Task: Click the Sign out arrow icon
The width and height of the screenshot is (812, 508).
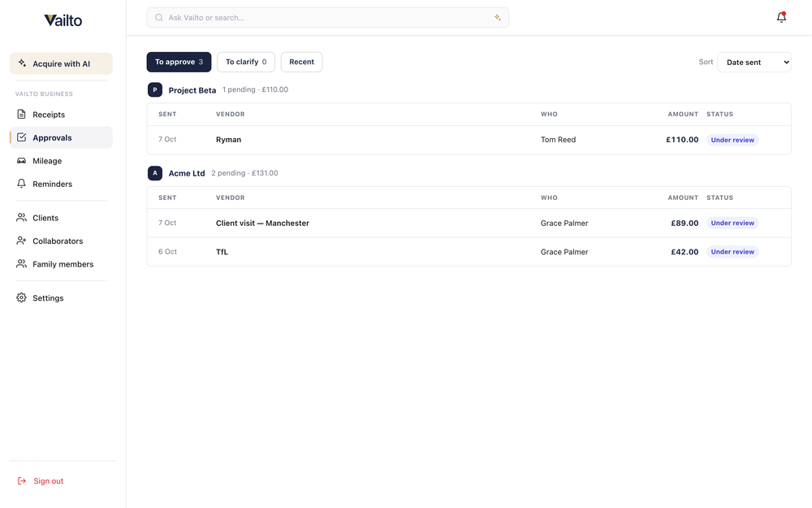Action: click(22, 481)
